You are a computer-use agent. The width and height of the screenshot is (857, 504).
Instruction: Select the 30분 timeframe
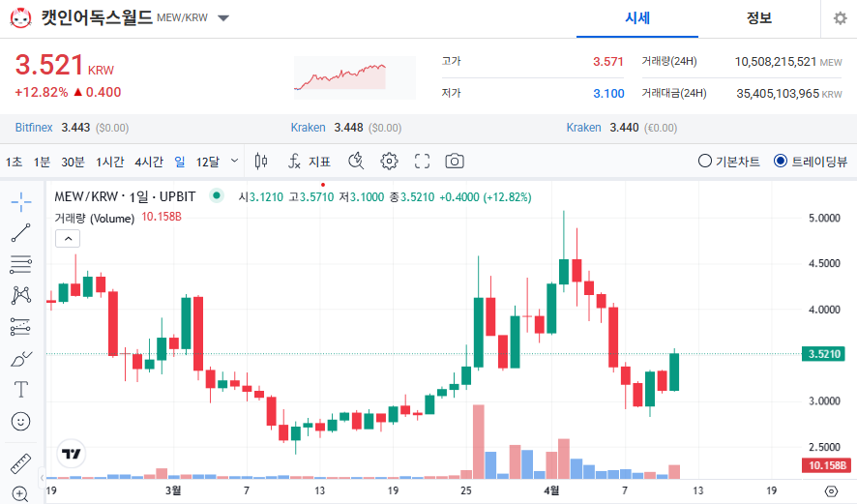pyautogui.click(x=73, y=162)
